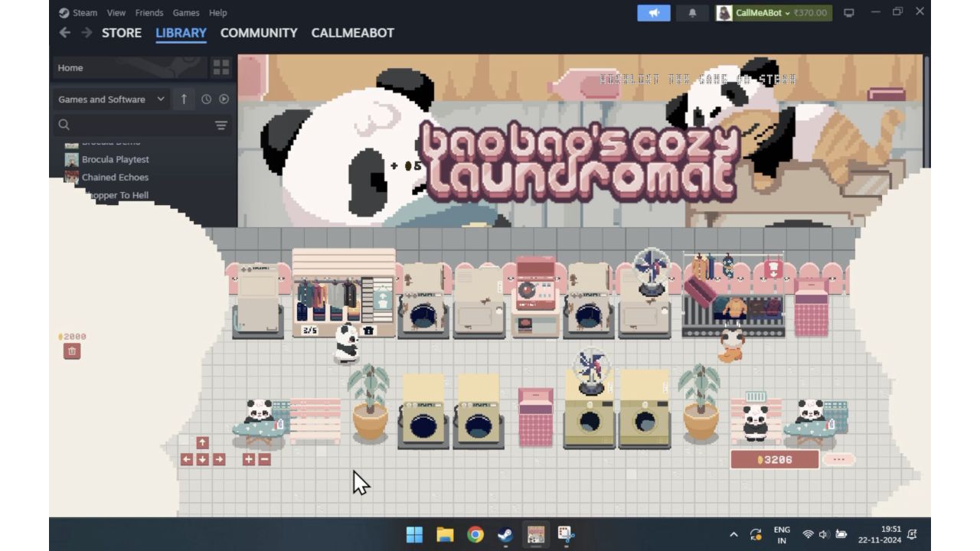Click the camera right arrow button
Image resolution: width=980 pixels, height=551 pixels.
(219, 459)
